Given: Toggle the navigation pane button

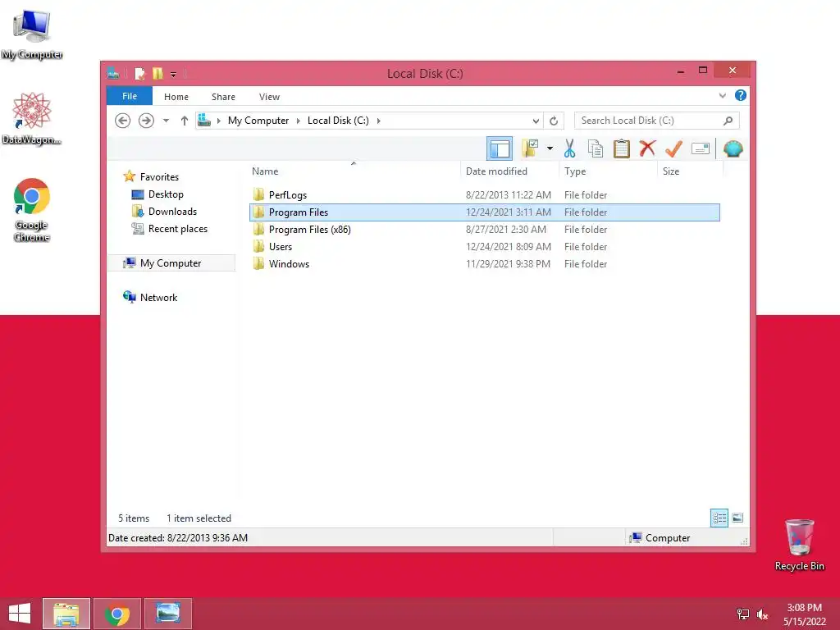Looking at the screenshot, I should click(x=500, y=149).
